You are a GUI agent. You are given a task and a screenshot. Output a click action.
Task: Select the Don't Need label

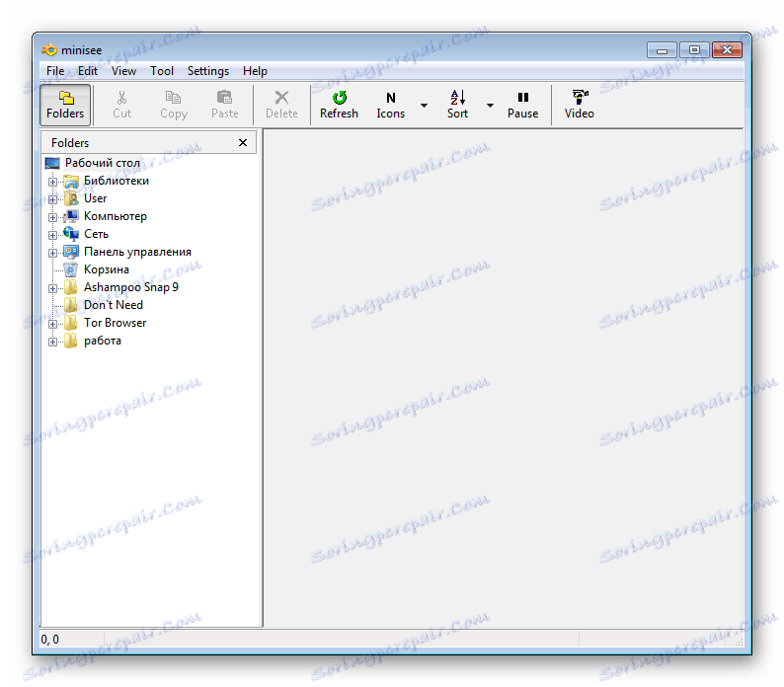113,305
